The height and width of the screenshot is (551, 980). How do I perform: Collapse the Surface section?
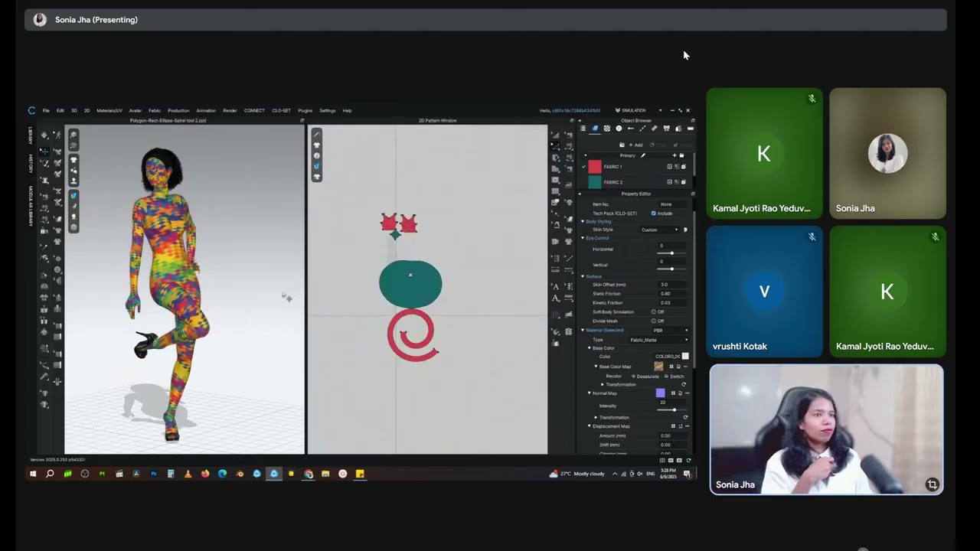click(x=583, y=276)
